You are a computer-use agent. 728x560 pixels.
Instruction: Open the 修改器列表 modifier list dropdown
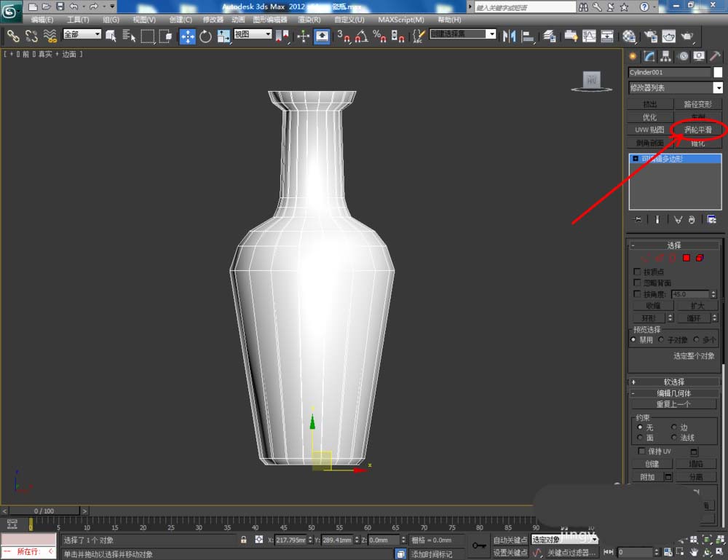[x=676, y=87]
